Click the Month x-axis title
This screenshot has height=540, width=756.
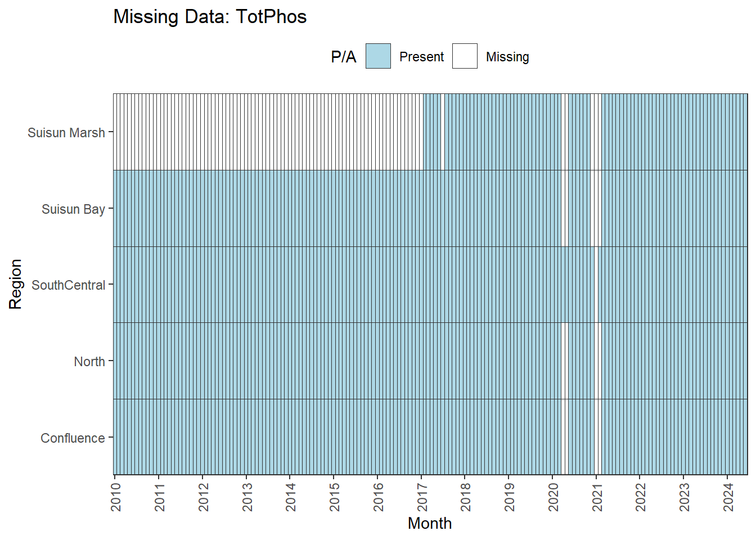point(430,523)
